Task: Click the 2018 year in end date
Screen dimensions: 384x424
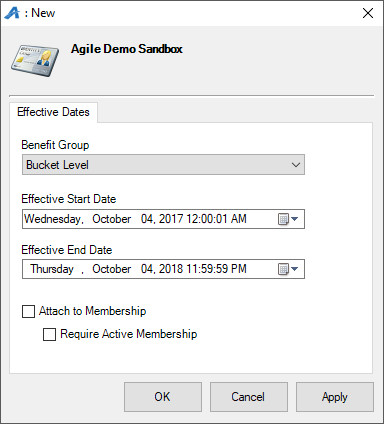Action: (x=171, y=269)
